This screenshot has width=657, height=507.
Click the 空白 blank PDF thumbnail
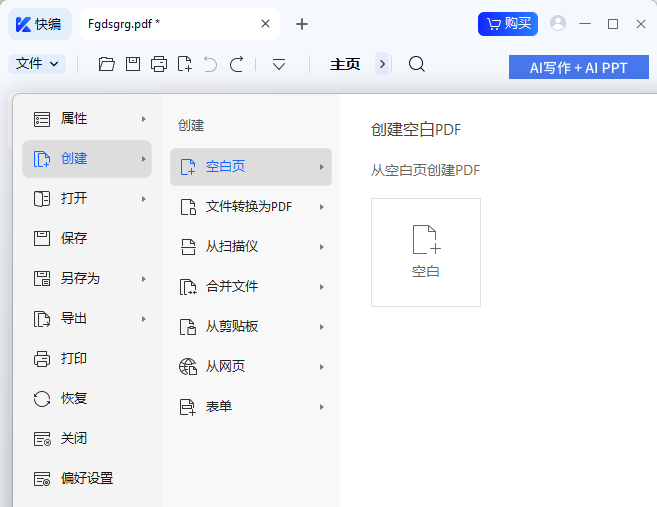(426, 252)
